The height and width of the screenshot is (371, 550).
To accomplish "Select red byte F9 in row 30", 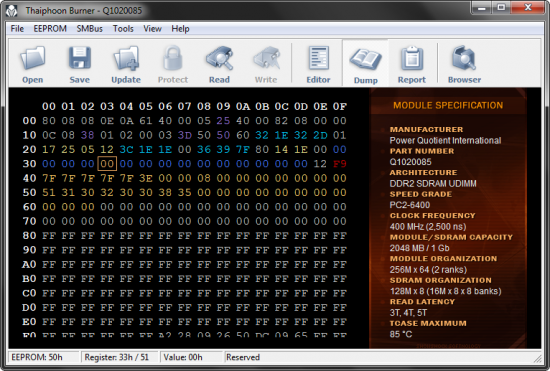I will click(x=340, y=164).
